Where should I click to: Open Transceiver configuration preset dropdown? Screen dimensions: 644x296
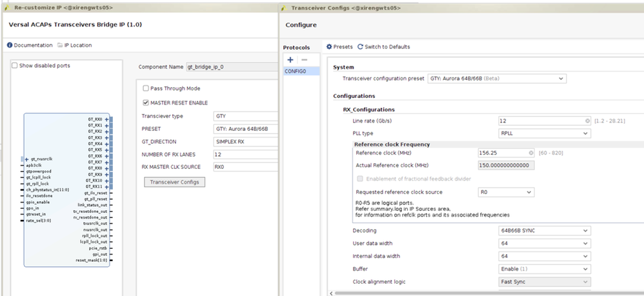pos(497,79)
